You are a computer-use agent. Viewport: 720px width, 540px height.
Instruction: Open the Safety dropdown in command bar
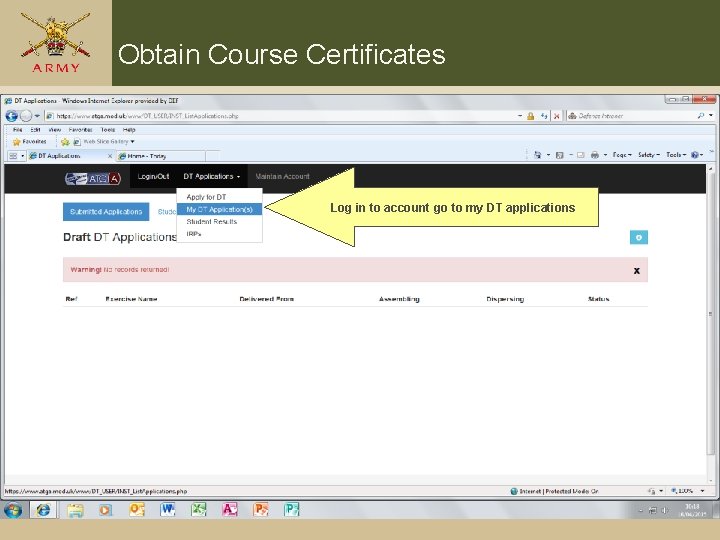click(649, 155)
